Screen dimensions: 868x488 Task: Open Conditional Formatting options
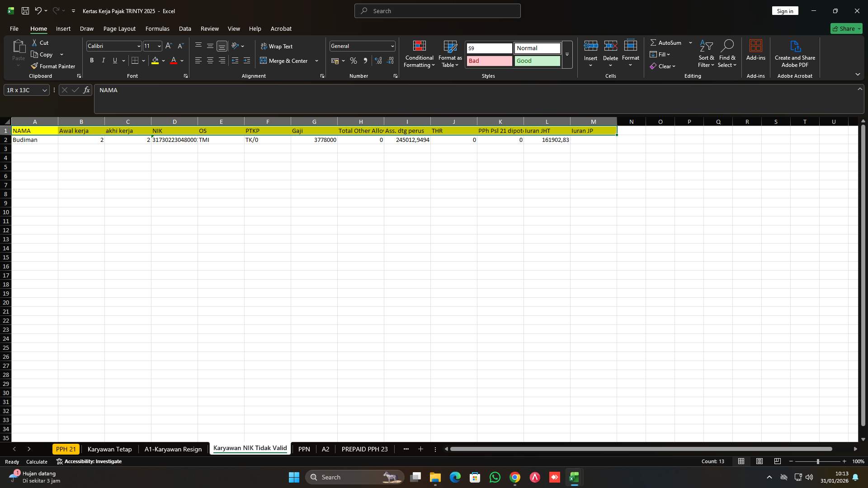[419, 54]
